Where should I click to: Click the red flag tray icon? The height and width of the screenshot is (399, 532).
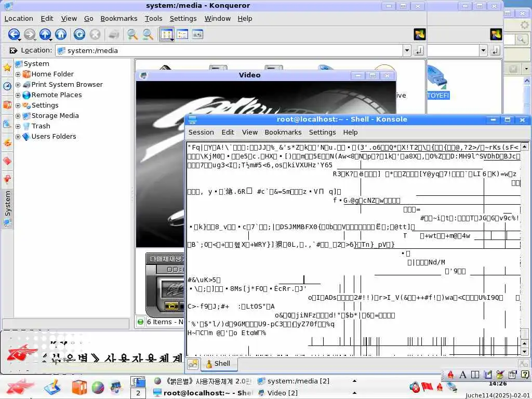(427, 387)
